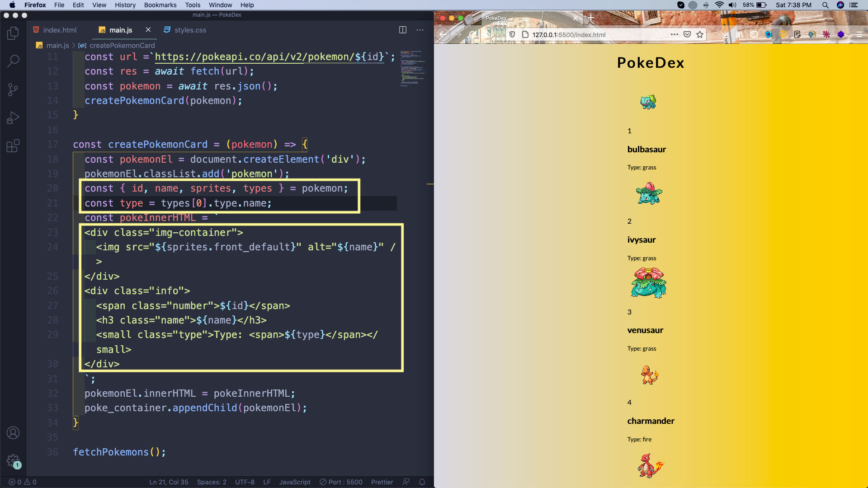Open the Bookmarks menu

click(160, 5)
